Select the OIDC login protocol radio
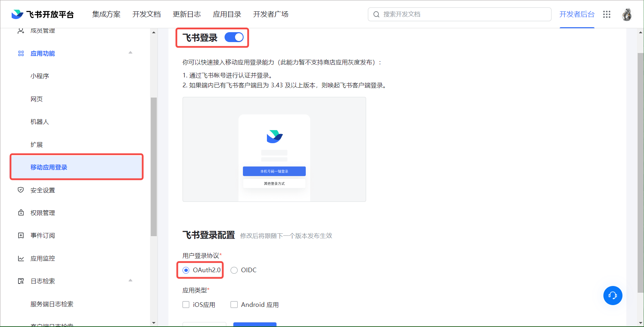 tap(234, 270)
